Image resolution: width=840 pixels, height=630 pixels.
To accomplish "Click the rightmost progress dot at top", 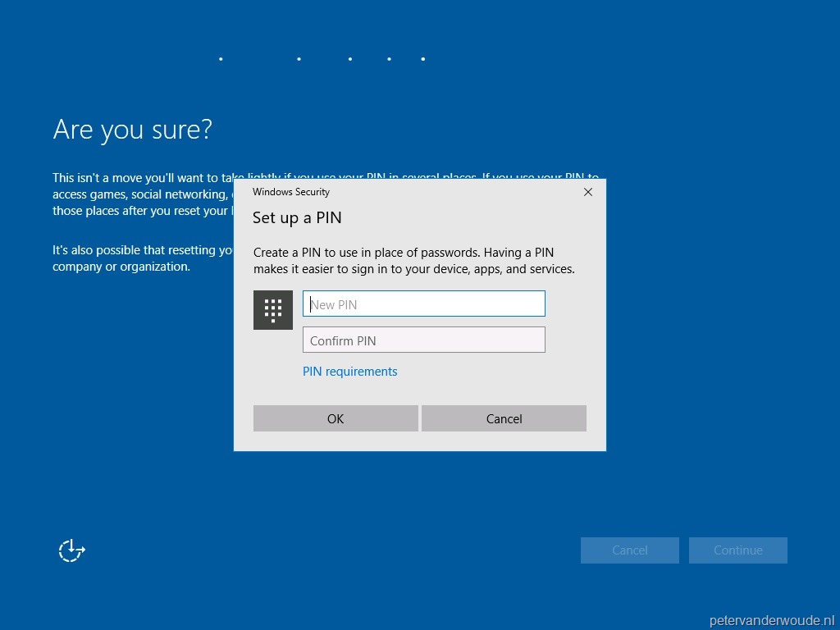I will pos(422,58).
